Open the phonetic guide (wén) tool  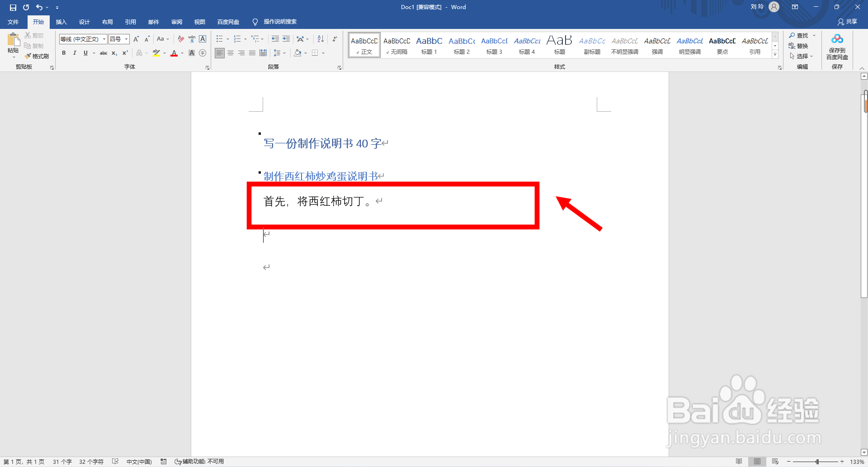pos(192,39)
